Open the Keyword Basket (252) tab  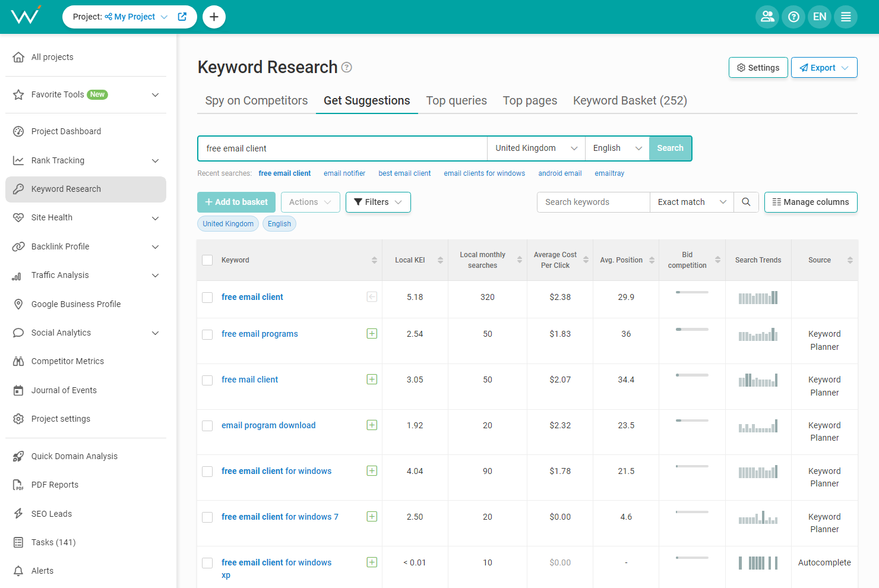coord(630,101)
